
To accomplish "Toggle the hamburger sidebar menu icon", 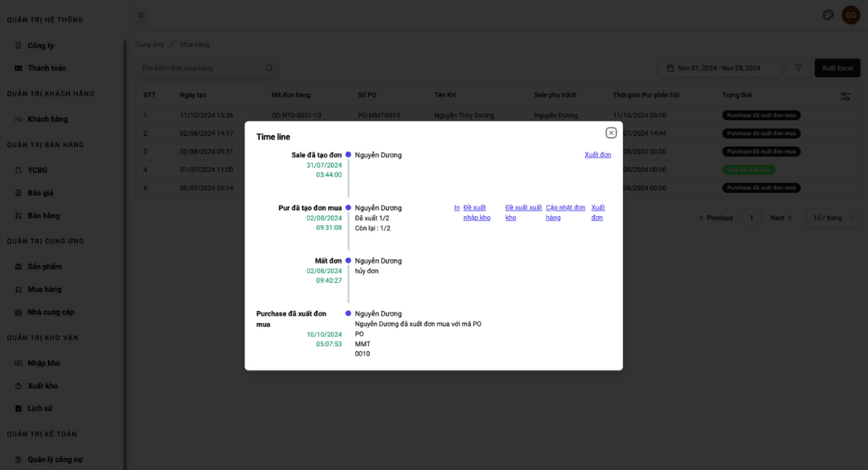I will [x=141, y=14].
